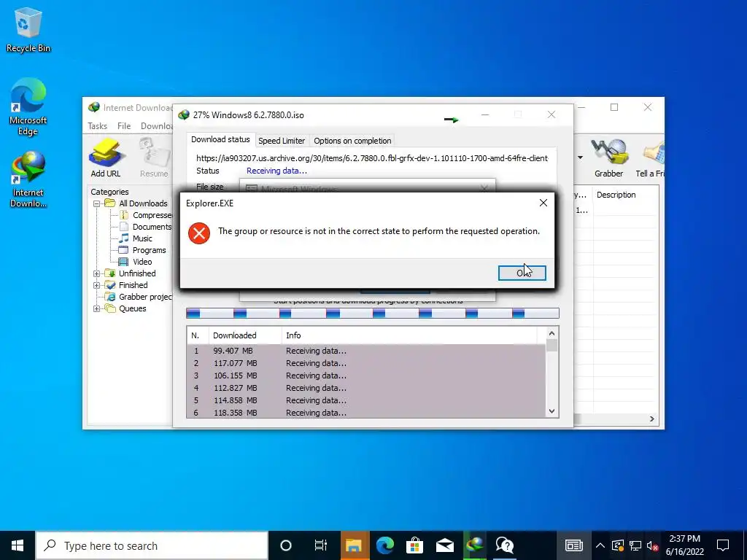Image resolution: width=747 pixels, height=560 pixels.
Task: Open the Grabber tool icon
Action: (608, 157)
